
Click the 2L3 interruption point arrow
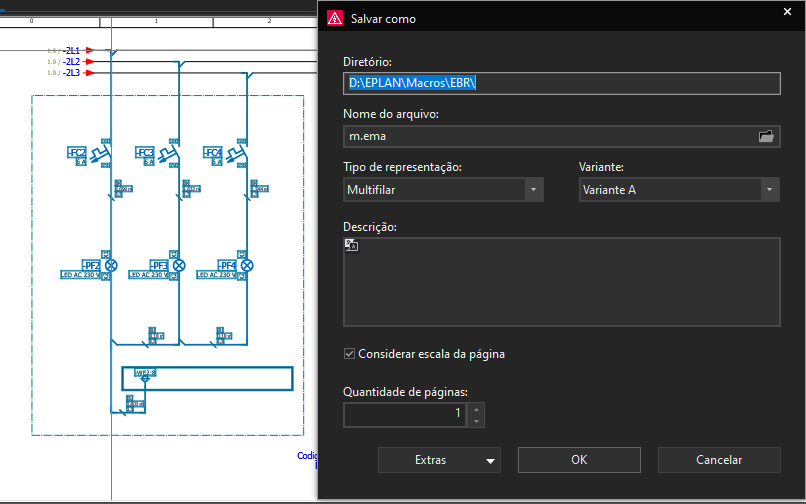[x=90, y=73]
